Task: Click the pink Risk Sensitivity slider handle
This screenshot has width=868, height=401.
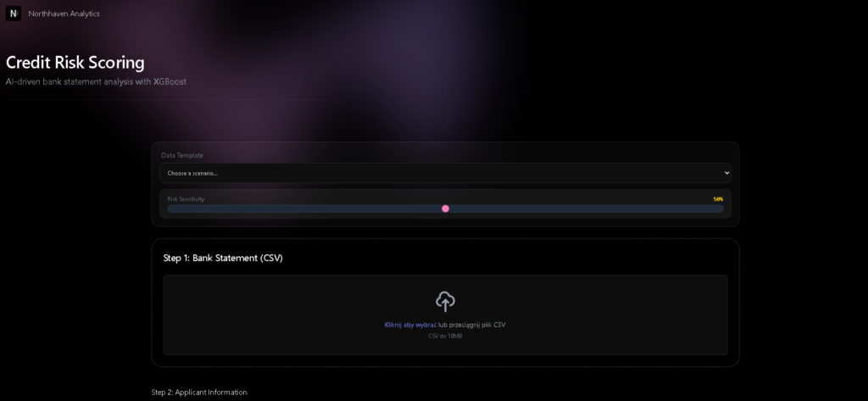Action: click(445, 209)
